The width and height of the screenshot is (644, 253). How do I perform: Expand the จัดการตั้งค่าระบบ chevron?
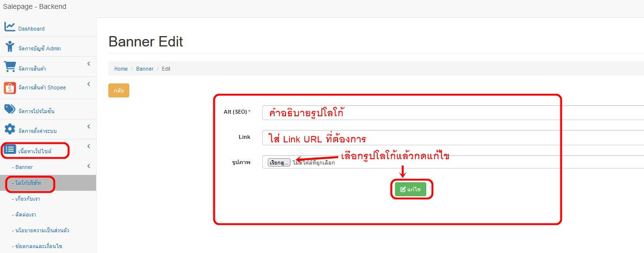click(x=89, y=126)
